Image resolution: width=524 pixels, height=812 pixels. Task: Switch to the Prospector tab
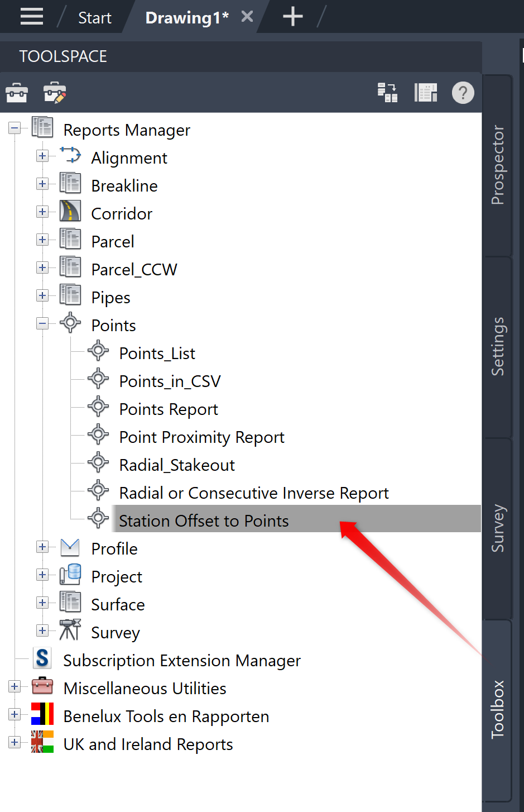point(497,165)
